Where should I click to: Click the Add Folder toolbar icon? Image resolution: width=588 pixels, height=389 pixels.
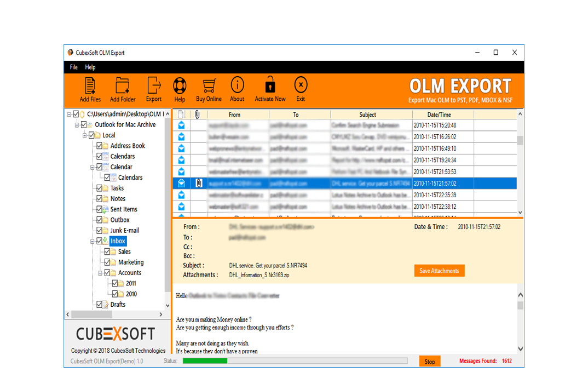tap(122, 86)
